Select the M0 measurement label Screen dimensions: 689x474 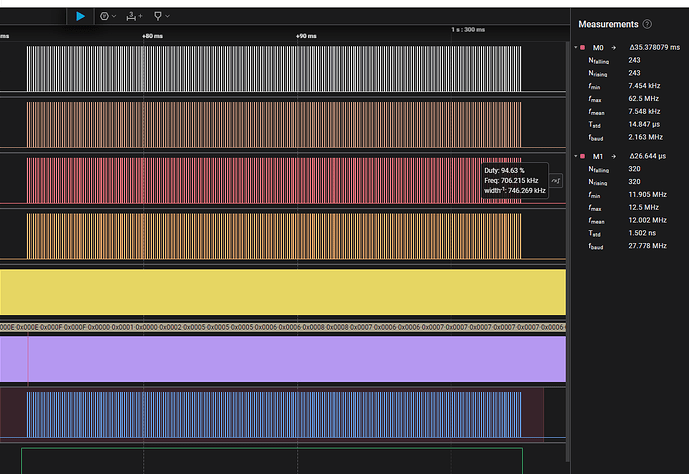[599, 47]
